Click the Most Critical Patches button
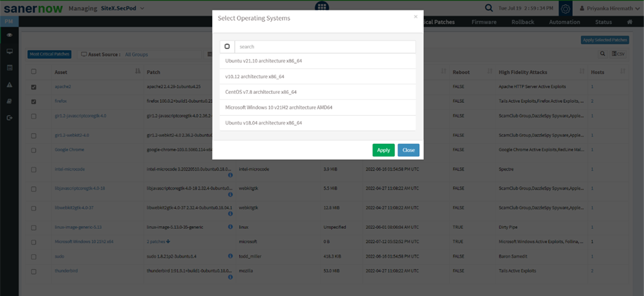The image size is (644, 296). (x=49, y=54)
